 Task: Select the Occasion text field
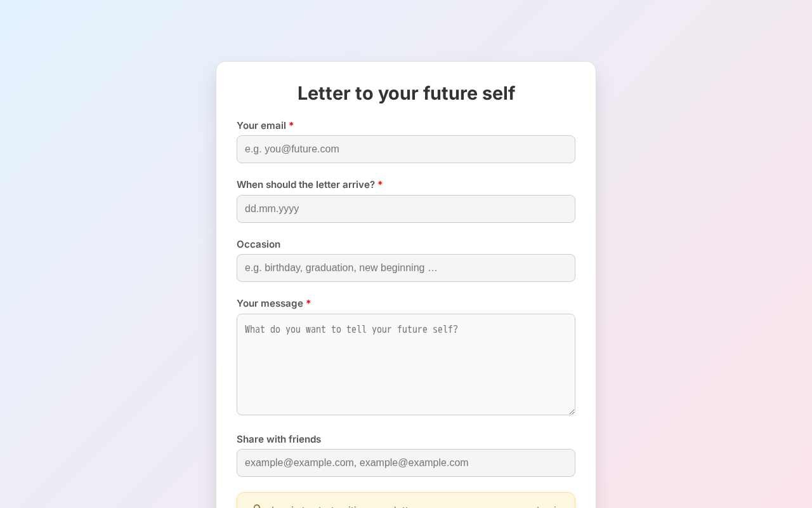click(405, 268)
